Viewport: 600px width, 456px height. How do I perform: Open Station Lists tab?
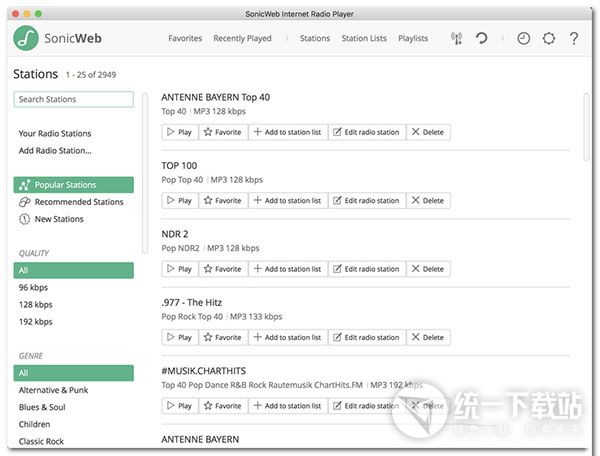coord(364,38)
